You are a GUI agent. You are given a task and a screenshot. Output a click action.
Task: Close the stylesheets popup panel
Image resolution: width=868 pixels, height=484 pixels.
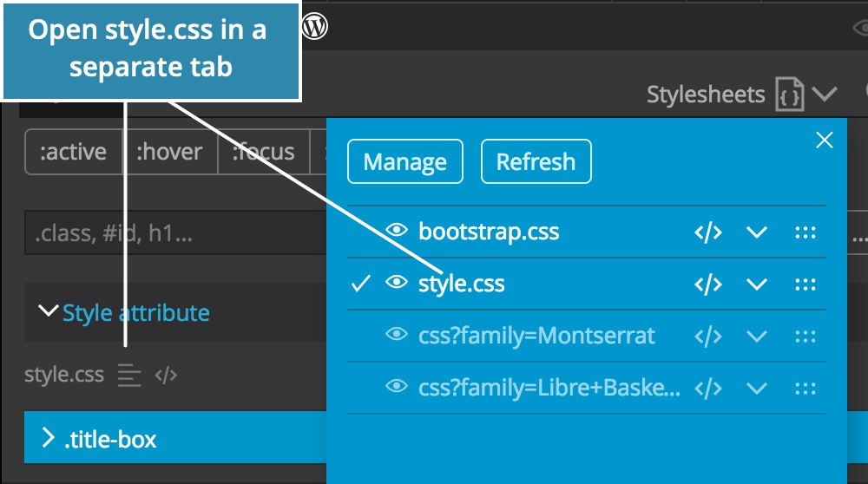coord(825,140)
